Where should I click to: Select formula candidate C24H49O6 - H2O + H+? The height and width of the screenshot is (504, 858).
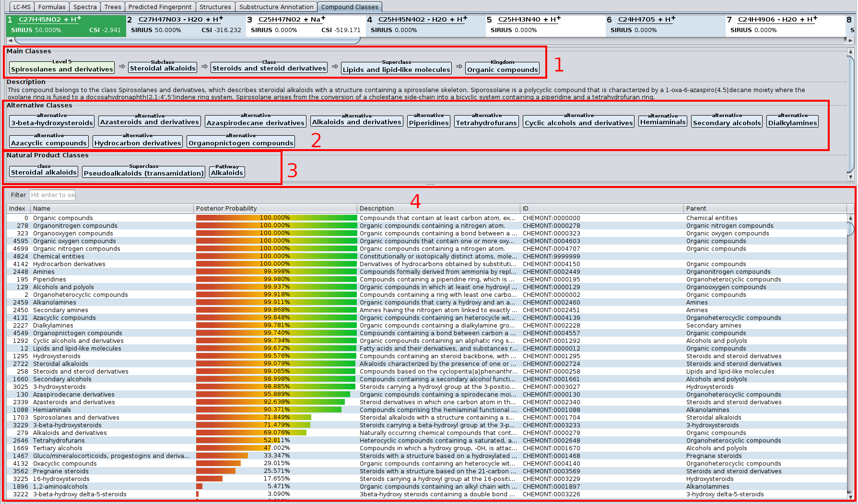785,25
